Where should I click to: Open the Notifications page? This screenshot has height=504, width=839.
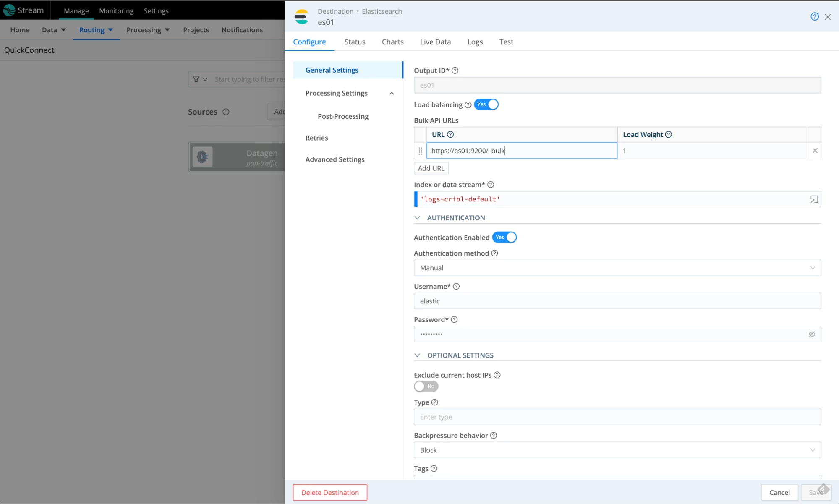coord(242,30)
